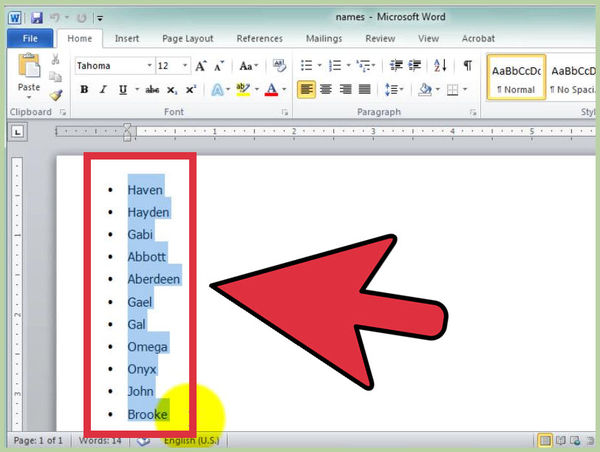Expand the Paste options arrow
This screenshot has width=600, height=452.
tap(29, 98)
